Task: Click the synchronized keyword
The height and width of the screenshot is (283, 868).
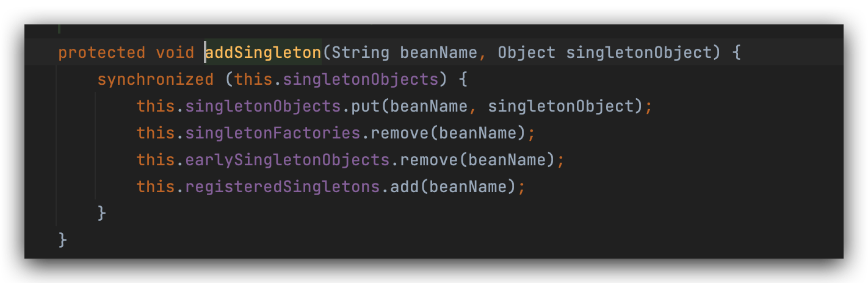Action: tap(155, 79)
